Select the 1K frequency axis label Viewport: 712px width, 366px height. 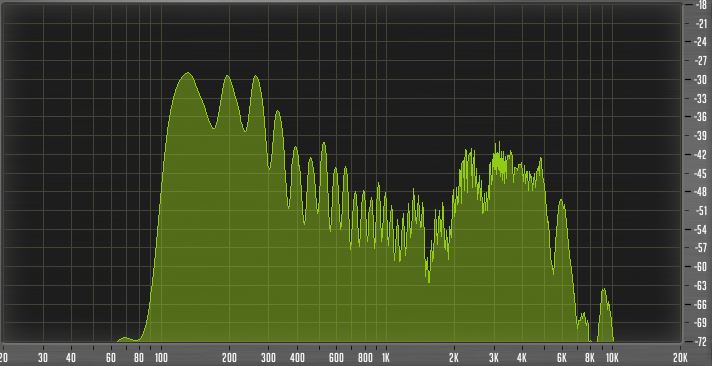pyautogui.click(x=386, y=357)
